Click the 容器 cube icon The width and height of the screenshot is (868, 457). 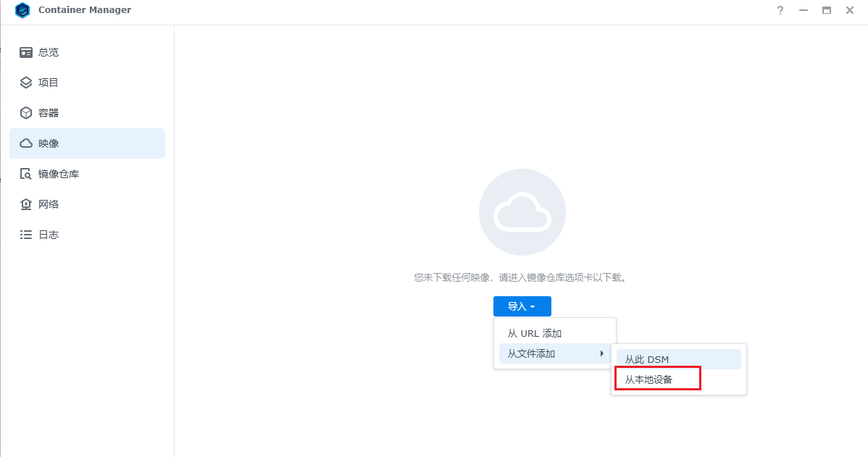(26, 113)
